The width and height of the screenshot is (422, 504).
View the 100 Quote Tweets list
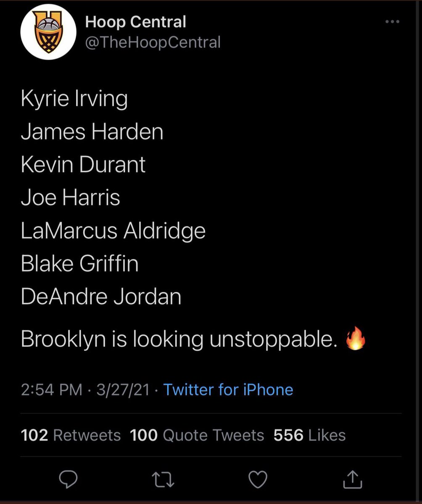point(197,435)
